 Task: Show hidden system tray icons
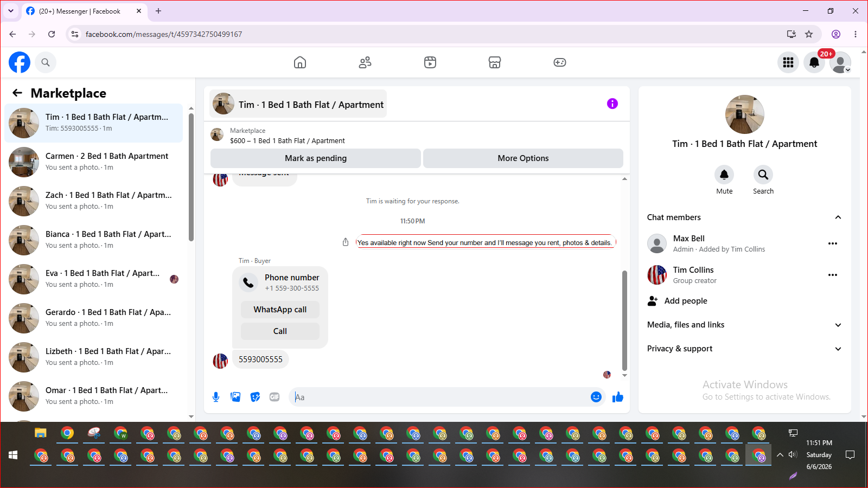pyautogui.click(x=780, y=455)
